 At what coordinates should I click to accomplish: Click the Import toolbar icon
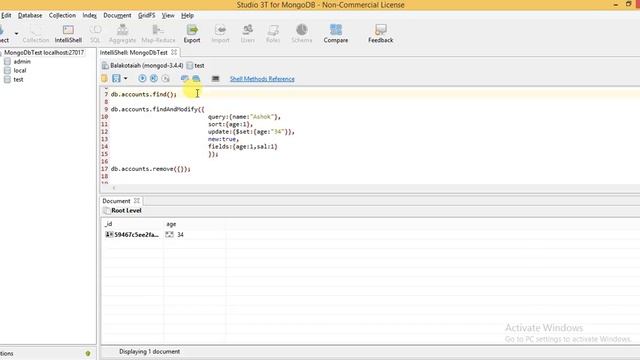tap(220, 34)
